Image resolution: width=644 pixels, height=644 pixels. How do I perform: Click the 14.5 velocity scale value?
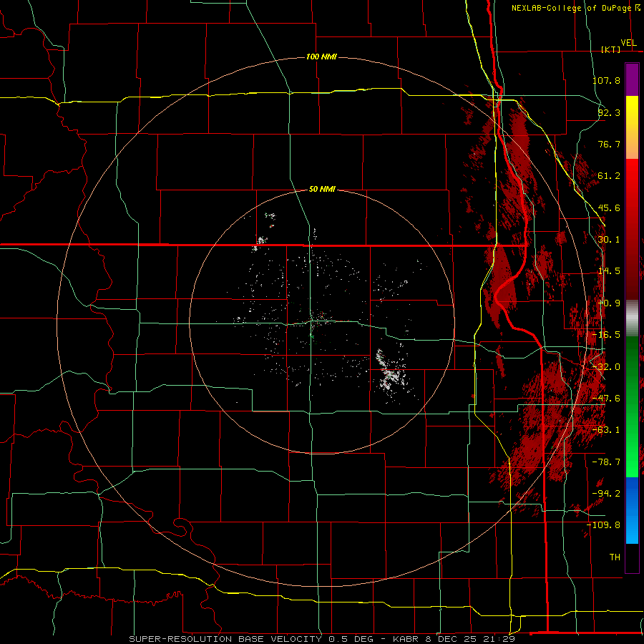[609, 271]
